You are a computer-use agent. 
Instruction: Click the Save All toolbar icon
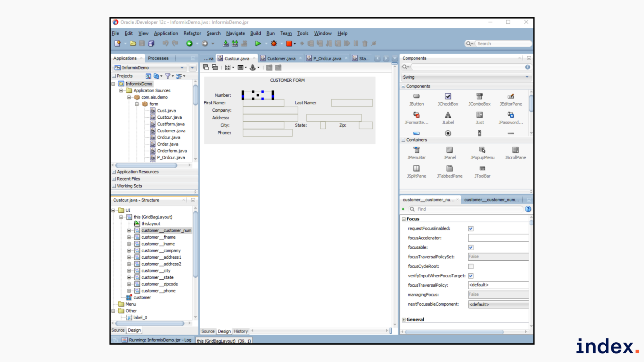pos(151,43)
